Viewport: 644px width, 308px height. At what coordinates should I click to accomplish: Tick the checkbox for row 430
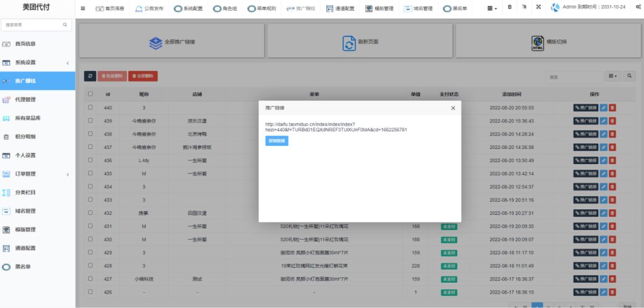pos(91,239)
